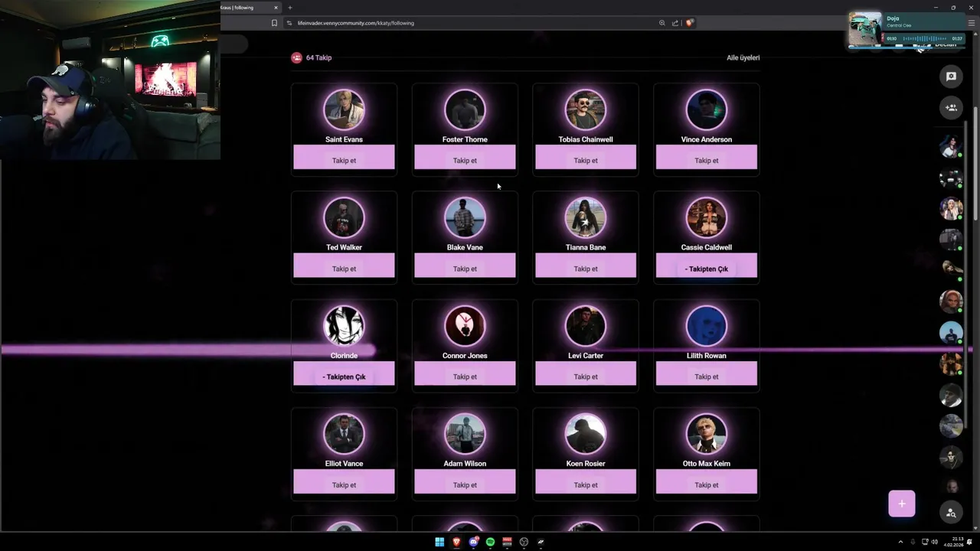Open Vince Anderson profile avatar

click(707, 110)
